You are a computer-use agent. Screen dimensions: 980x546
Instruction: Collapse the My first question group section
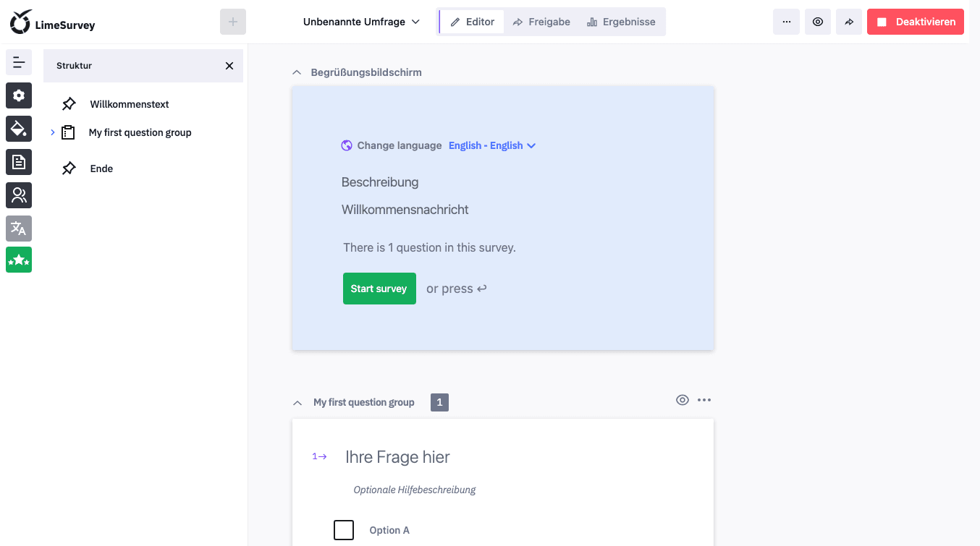point(297,403)
